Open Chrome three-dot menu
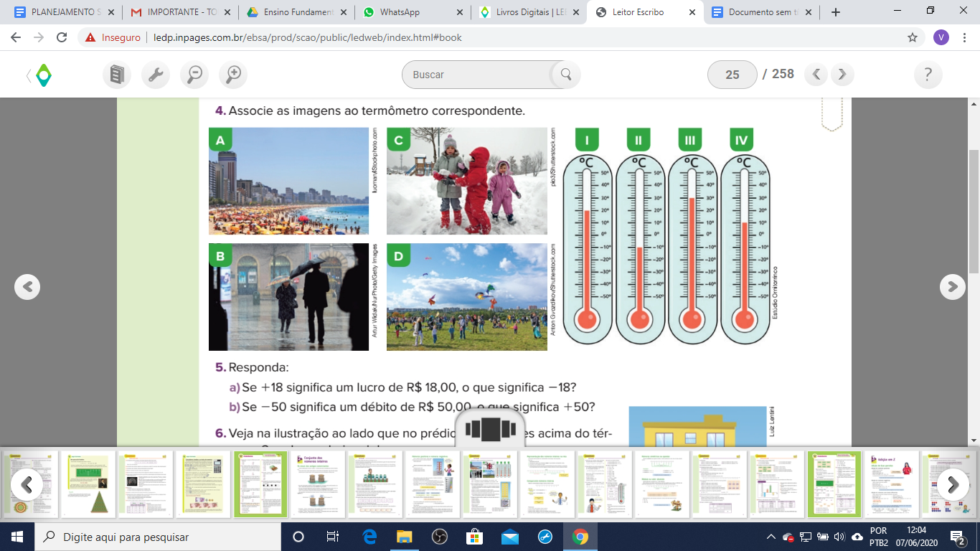Screen dimensions: 980x551 click(966, 37)
